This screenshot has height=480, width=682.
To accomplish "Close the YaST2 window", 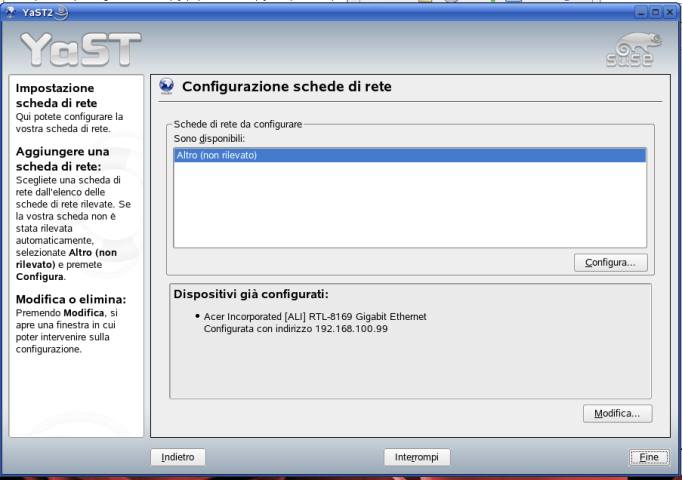I will (670, 13).
